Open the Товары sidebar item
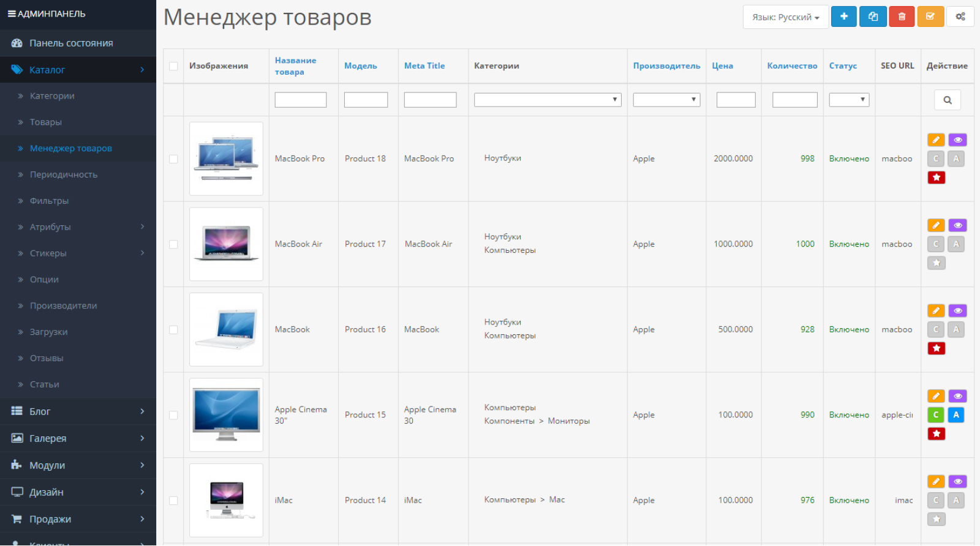 (x=78, y=122)
